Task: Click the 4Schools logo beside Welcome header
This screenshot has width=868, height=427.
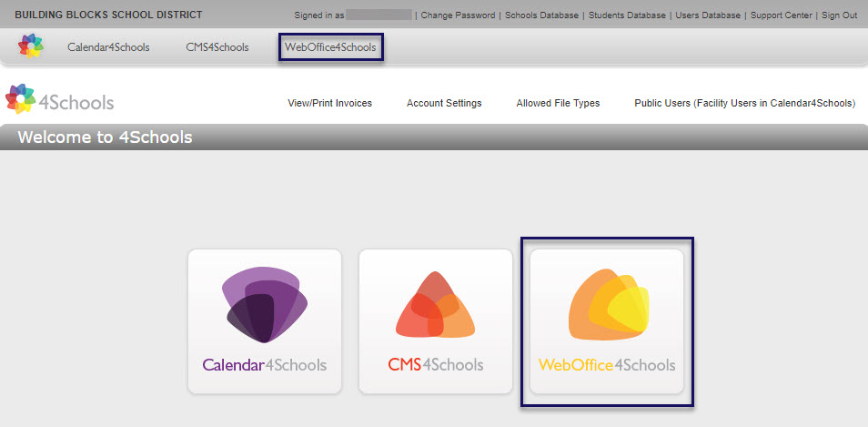Action: point(59,99)
